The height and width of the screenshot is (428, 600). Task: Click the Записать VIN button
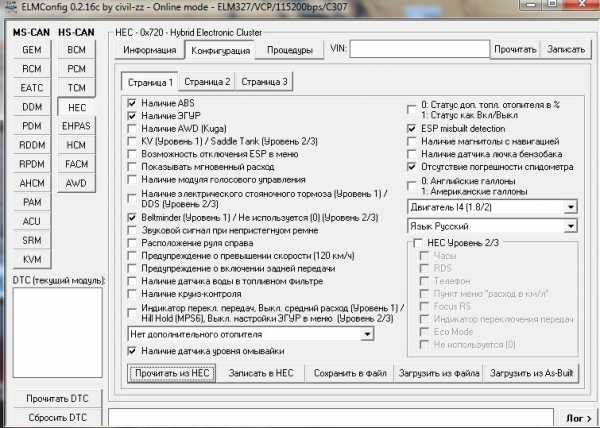coord(566,49)
